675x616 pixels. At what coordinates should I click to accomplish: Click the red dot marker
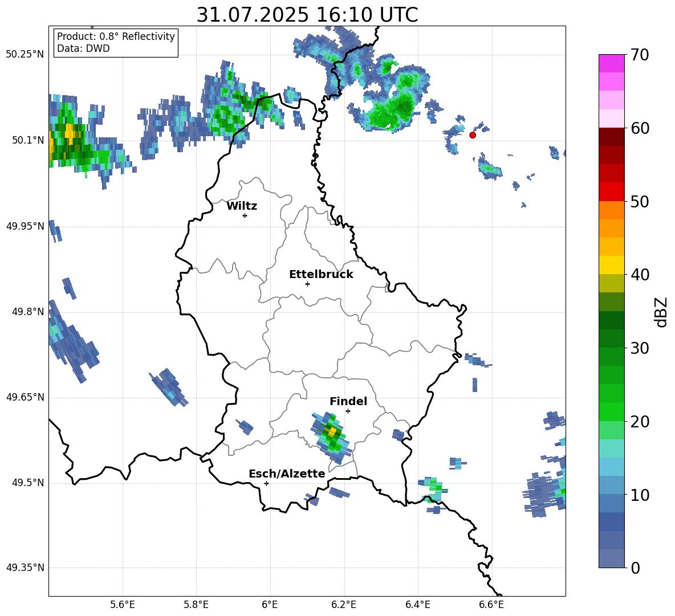473,135
